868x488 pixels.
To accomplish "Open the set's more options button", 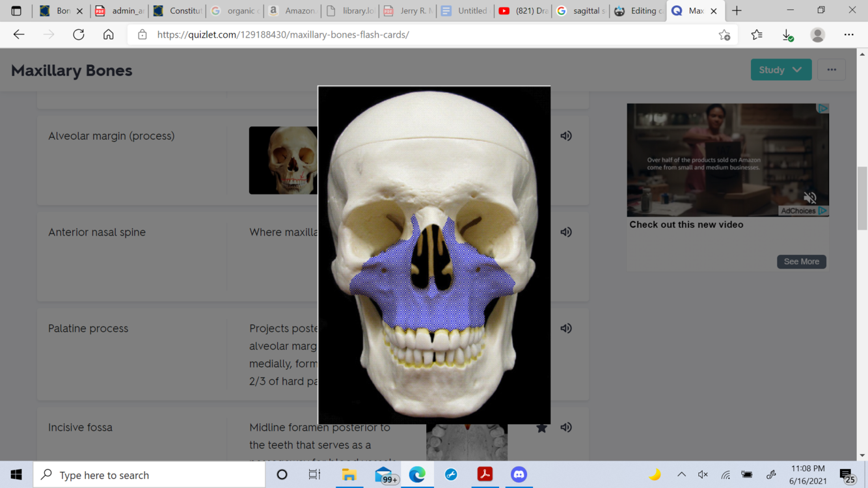I will [x=832, y=70].
